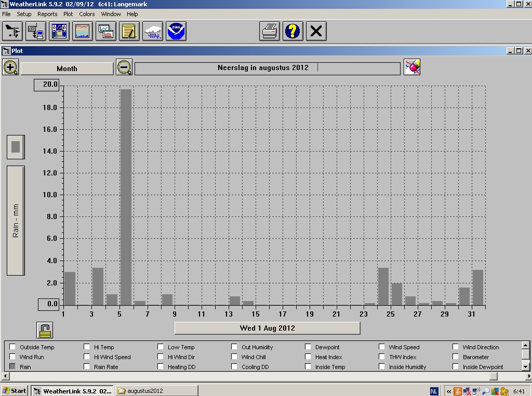
Task: Click the keys warning tray icon
Action: pos(504,391)
